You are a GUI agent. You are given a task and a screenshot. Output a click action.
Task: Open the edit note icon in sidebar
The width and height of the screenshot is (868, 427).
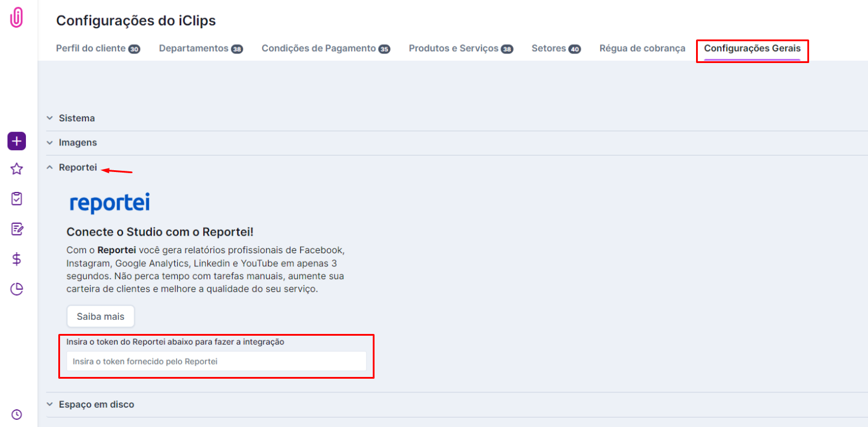[x=16, y=229]
